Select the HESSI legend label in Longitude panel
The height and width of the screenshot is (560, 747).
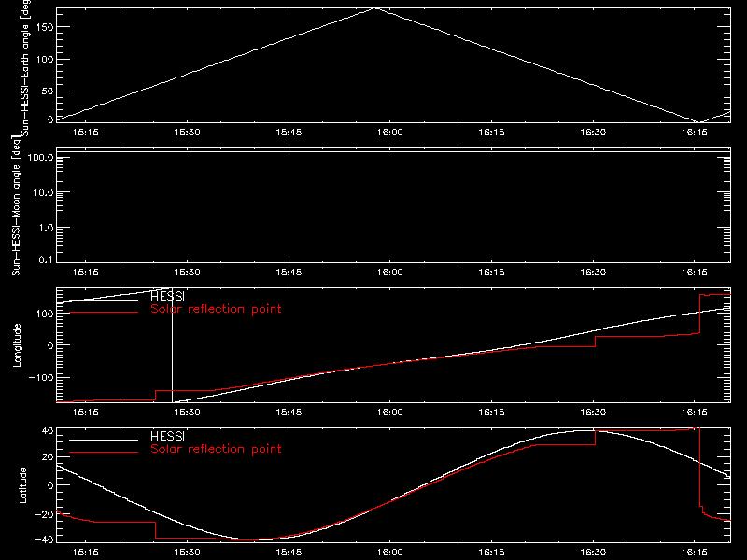pos(168,296)
